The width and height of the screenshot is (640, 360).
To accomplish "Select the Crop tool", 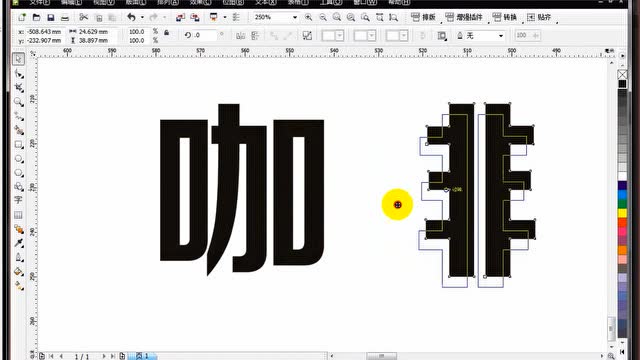I will tap(18, 88).
